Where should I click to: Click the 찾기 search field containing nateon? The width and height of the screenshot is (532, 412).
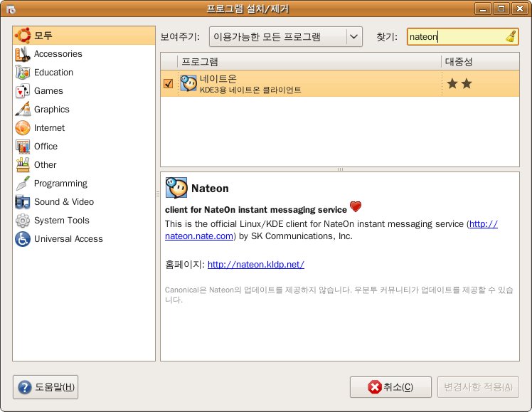point(463,37)
